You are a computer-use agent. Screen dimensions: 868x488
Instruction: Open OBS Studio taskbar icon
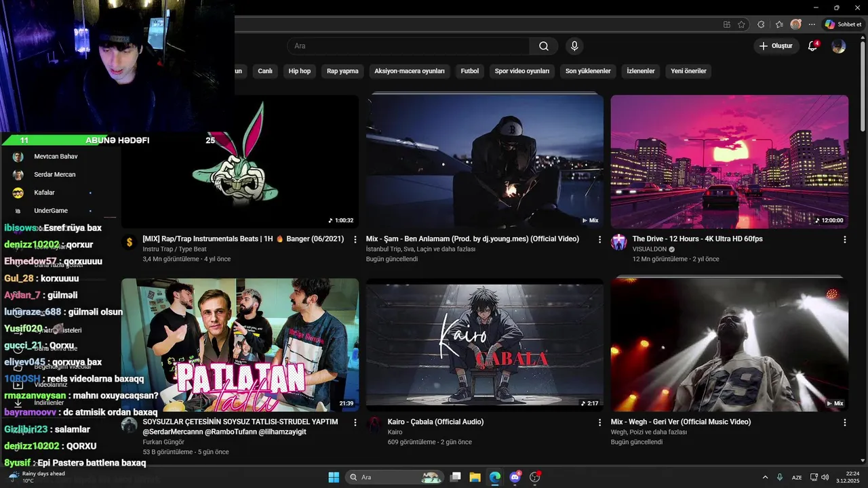534,477
